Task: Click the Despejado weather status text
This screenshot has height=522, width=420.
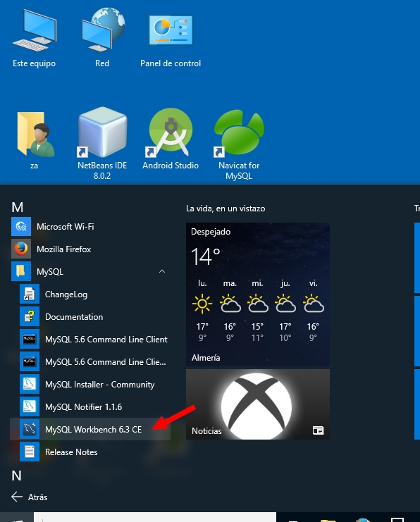Action: tap(211, 232)
